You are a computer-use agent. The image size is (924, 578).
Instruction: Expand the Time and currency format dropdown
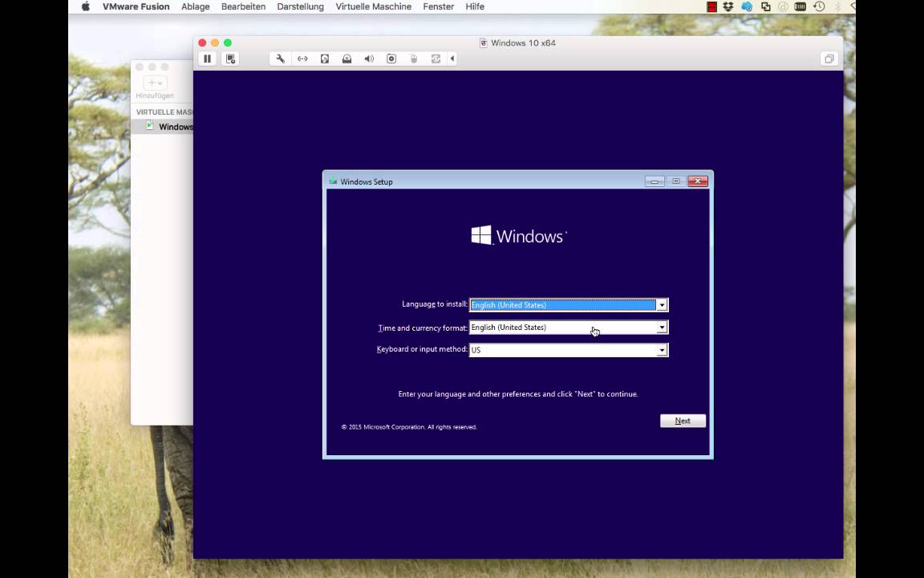[662, 328]
